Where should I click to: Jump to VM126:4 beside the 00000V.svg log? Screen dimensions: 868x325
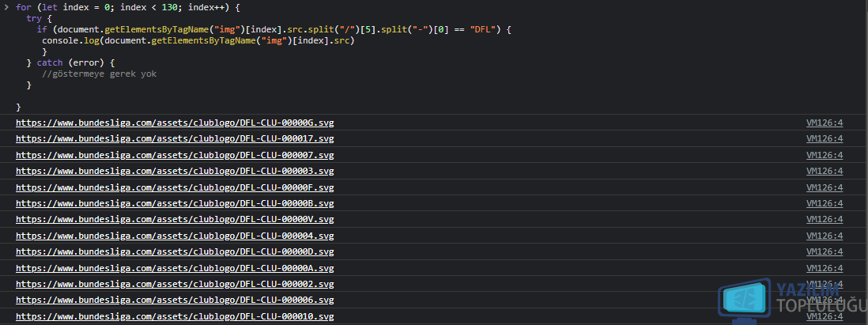(x=825, y=219)
